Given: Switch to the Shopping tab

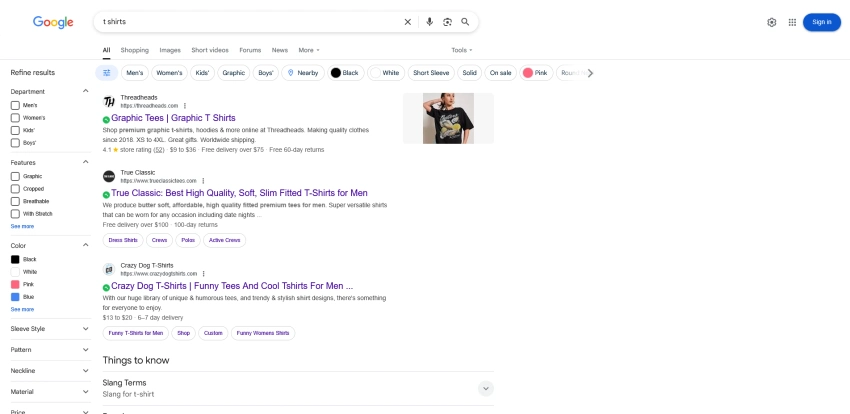Looking at the screenshot, I should 134,49.
